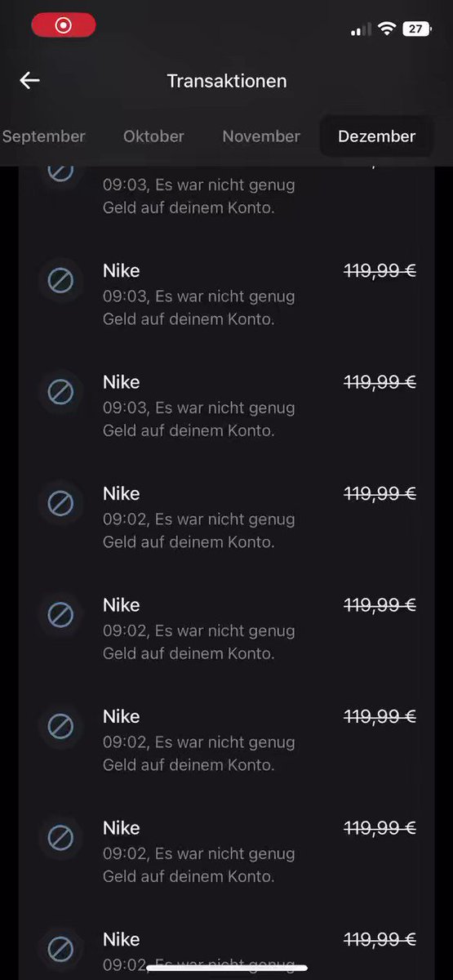
Task: Switch to the September tab
Action: click(43, 136)
